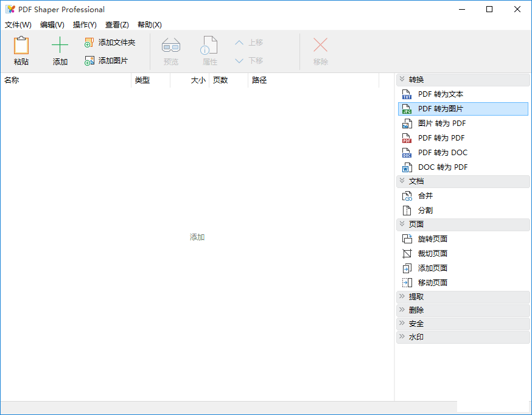This screenshot has height=415, width=532.
Task: Click the JPG icon for PDF 转为图片
Action: pos(407,109)
